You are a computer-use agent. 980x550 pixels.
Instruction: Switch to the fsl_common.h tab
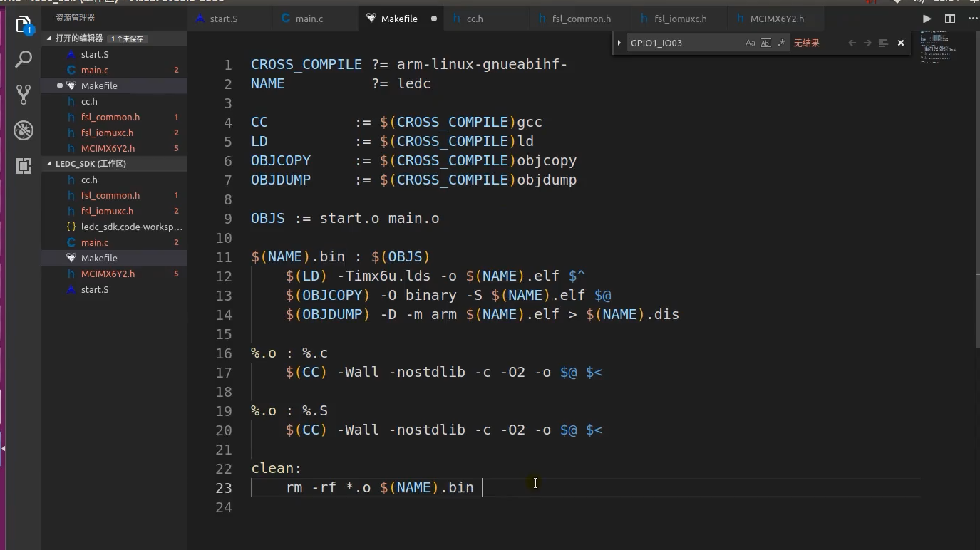tap(581, 19)
